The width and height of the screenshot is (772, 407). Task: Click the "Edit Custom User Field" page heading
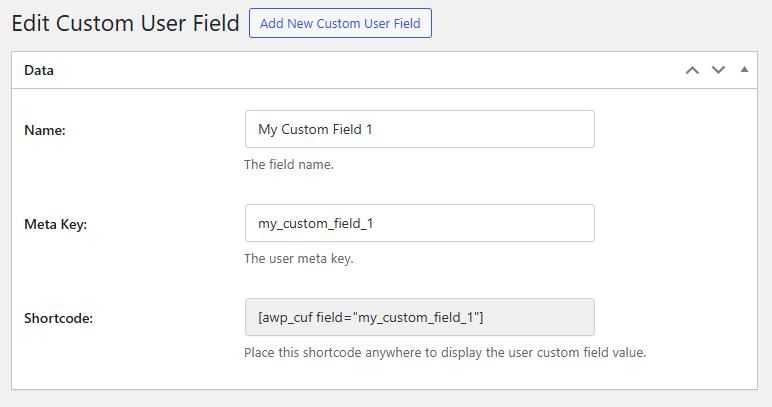coord(125,23)
